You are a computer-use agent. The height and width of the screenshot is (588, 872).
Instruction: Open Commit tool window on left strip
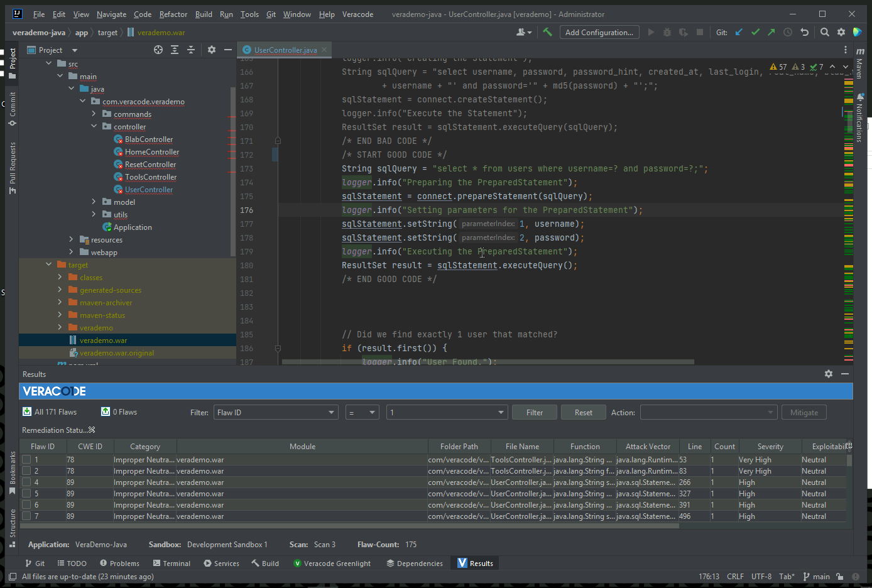(12, 109)
